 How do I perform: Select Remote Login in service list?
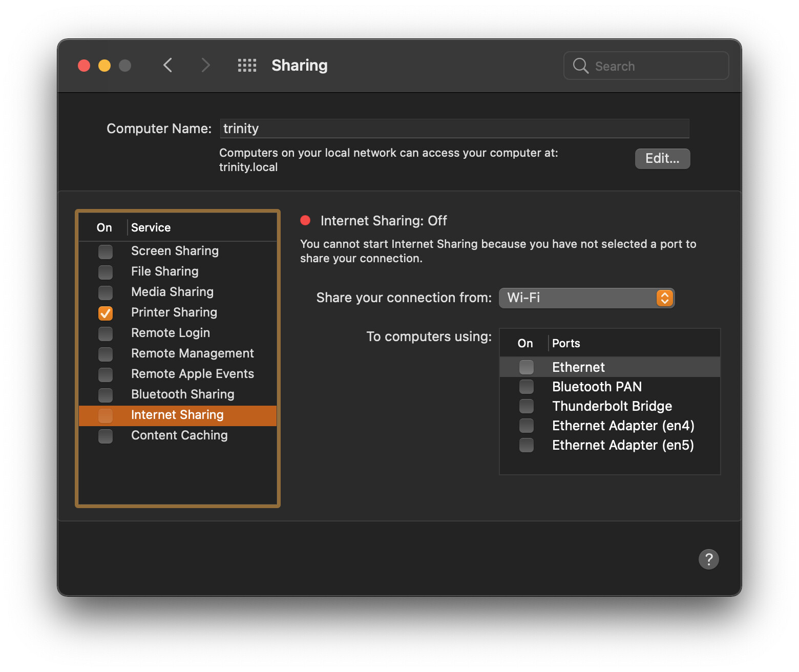coord(171,333)
